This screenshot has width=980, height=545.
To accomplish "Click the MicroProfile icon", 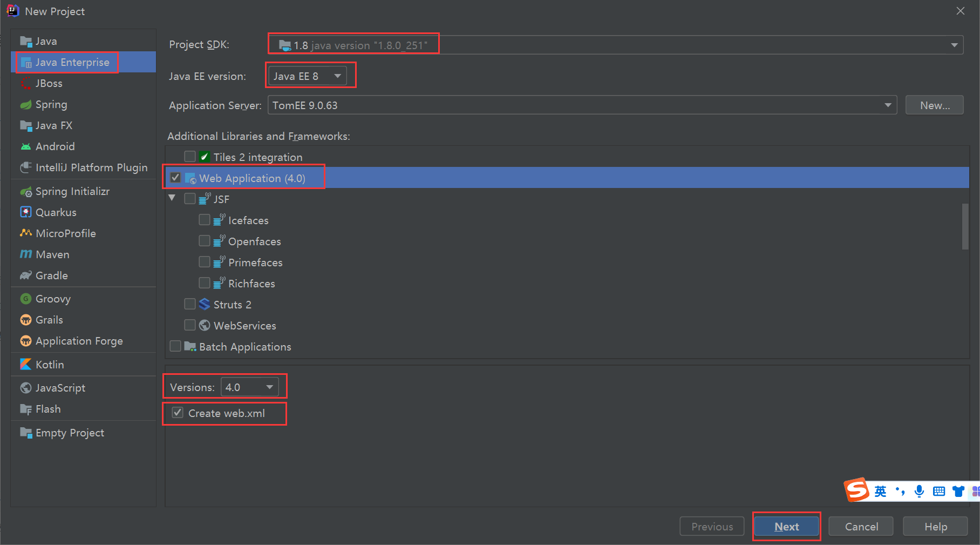I will 26,233.
